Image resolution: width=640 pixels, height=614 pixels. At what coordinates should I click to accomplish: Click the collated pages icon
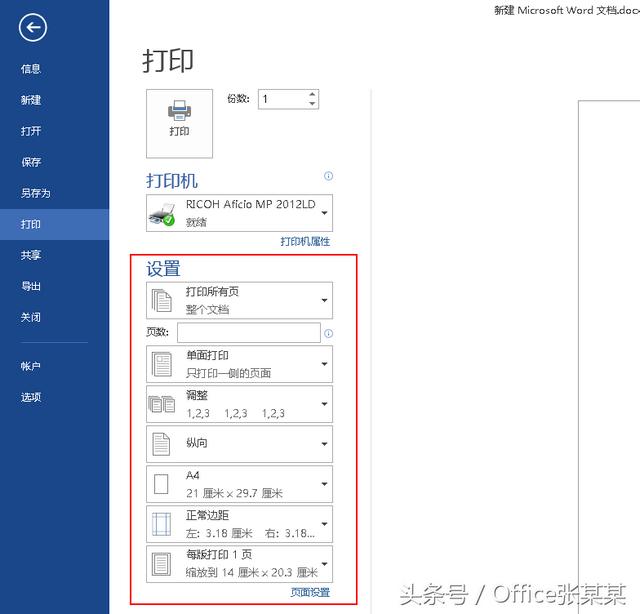tap(162, 404)
